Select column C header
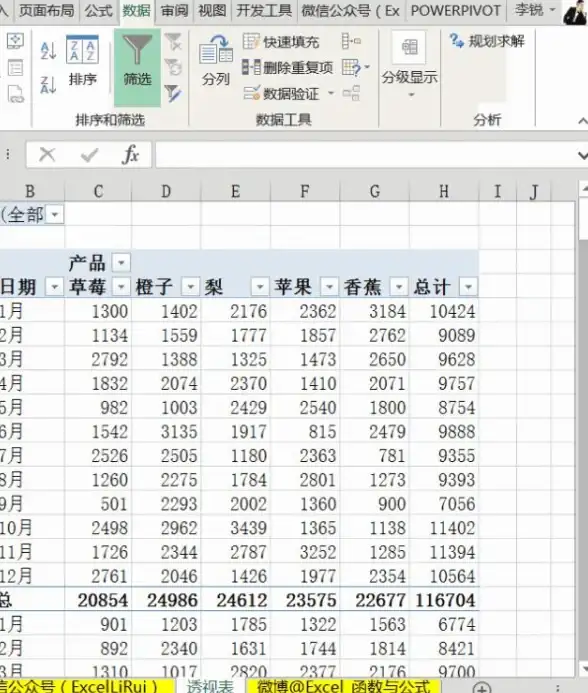Screen dimensions: 588x693 98,191
